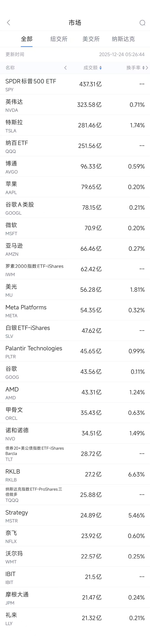Click the 名称 column header
The width and height of the screenshot is (150, 644).
[10, 68]
